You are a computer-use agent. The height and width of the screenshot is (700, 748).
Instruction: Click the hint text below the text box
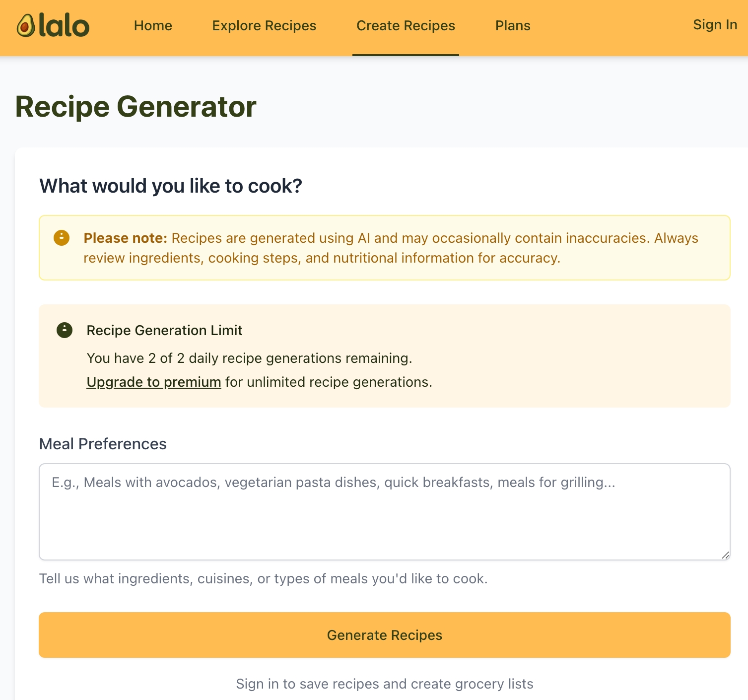pyautogui.click(x=263, y=579)
